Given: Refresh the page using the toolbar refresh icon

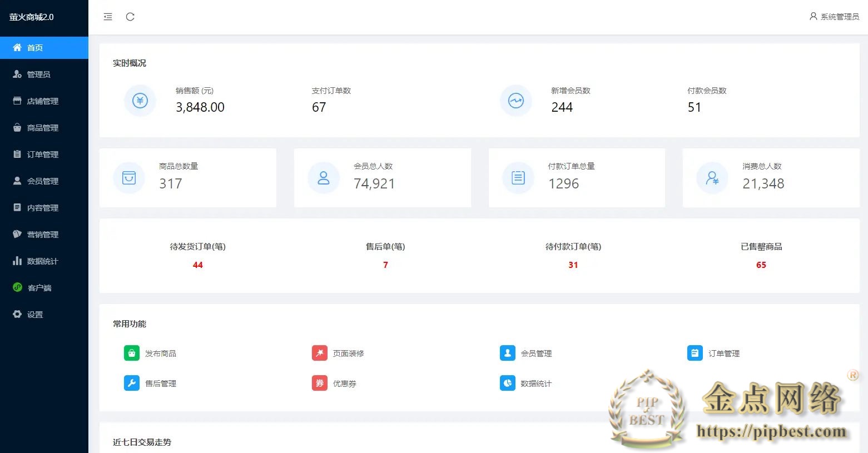Looking at the screenshot, I should 130,17.
